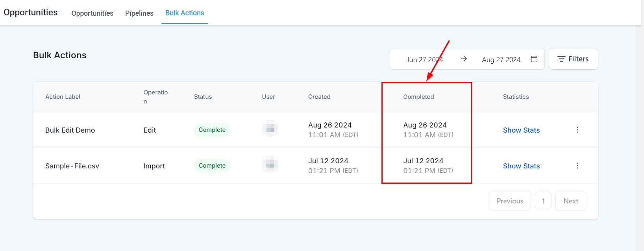644x251 pixels.
Task: Go to the Previous page
Action: coord(510,201)
